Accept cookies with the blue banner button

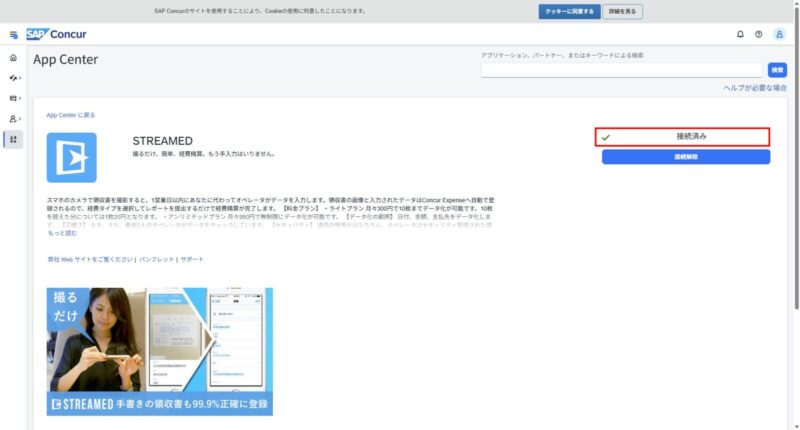click(569, 11)
